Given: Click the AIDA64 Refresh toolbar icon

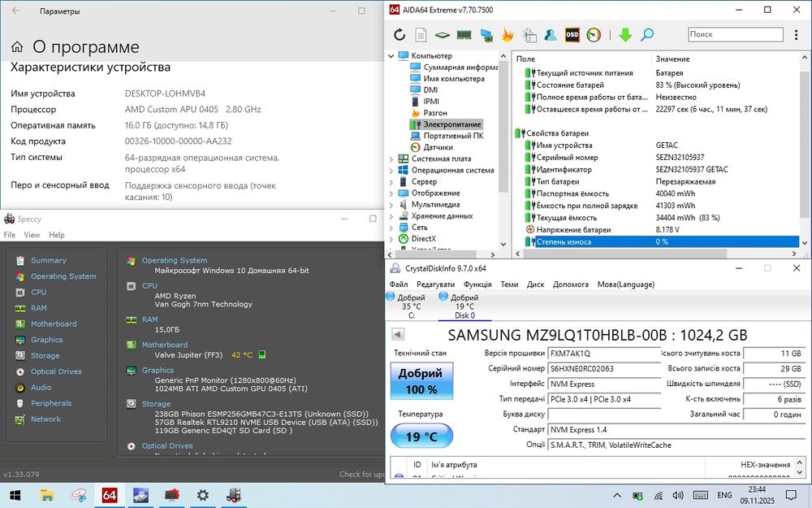Looking at the screenshot, I should click(400, 35).
